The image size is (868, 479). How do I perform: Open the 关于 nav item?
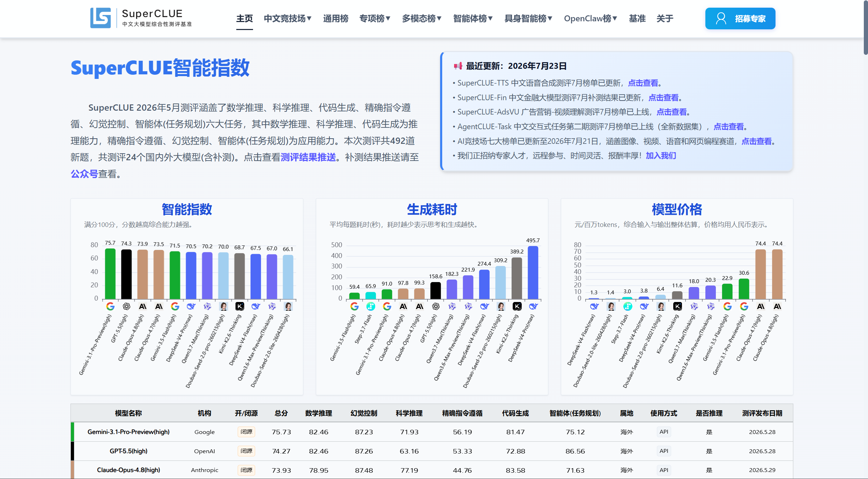665,19
